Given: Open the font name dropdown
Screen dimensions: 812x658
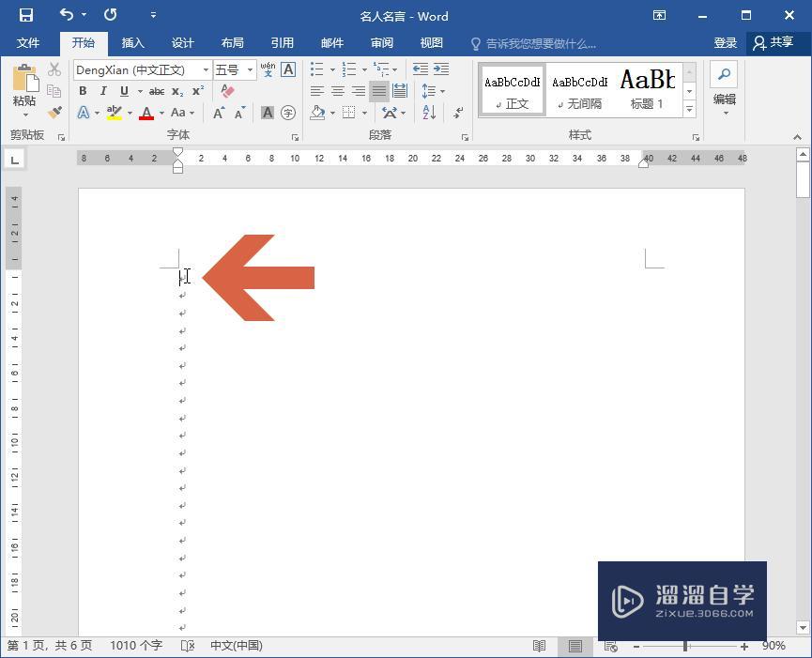Looking at the screenshot, I should pos(207,69).
